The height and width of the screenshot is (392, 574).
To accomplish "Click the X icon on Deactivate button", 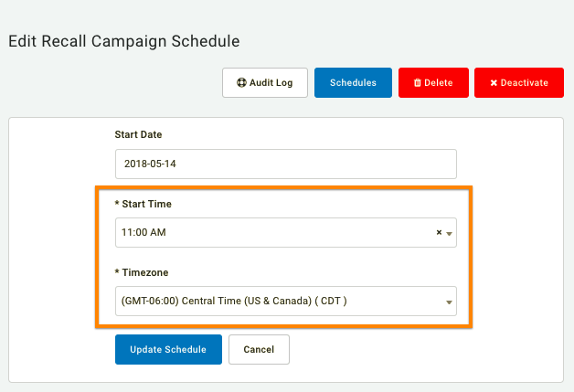I will 494,83.
